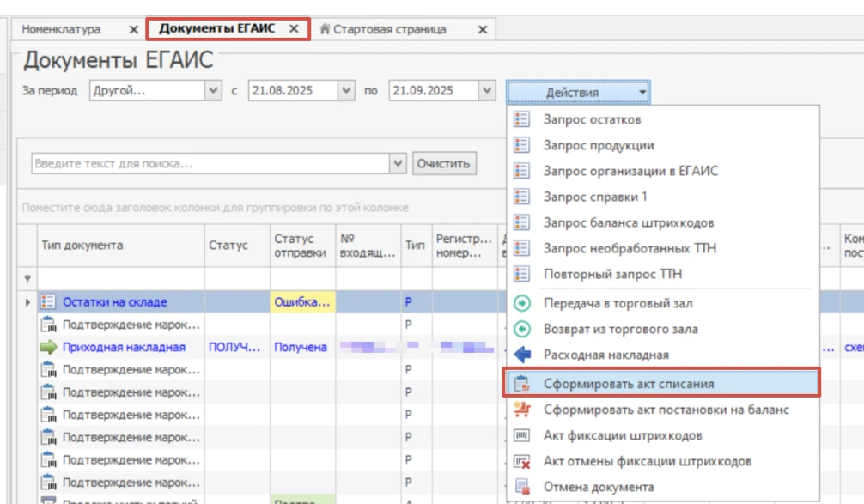Click the Приходная накладная row text
864x504 pixels.
coord(124,347)
